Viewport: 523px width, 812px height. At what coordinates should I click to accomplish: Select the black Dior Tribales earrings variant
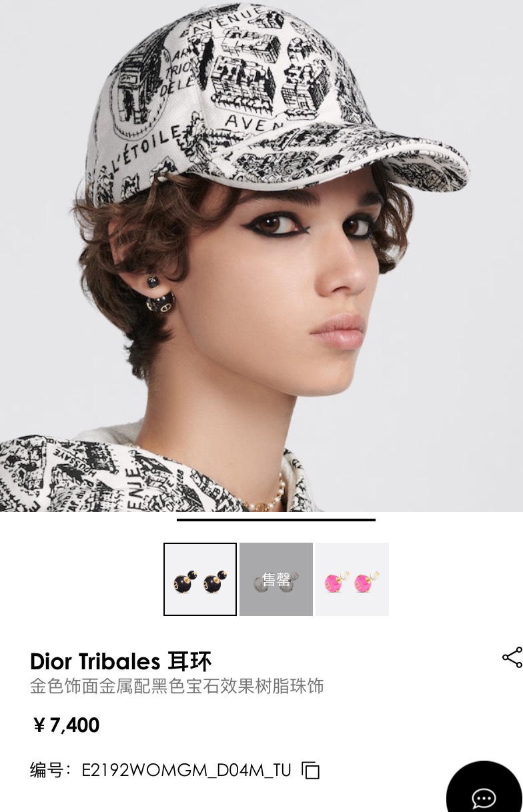200,579
